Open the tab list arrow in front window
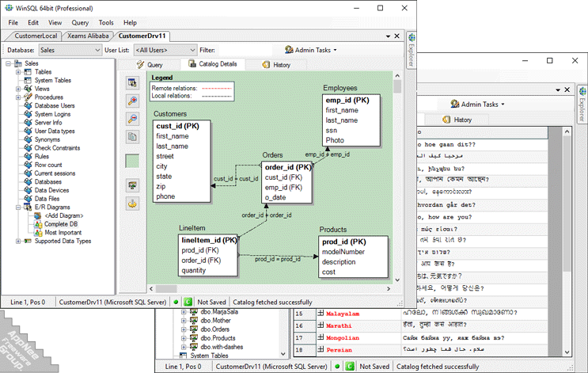The image size is (588, 373). [x=388, y=36]
